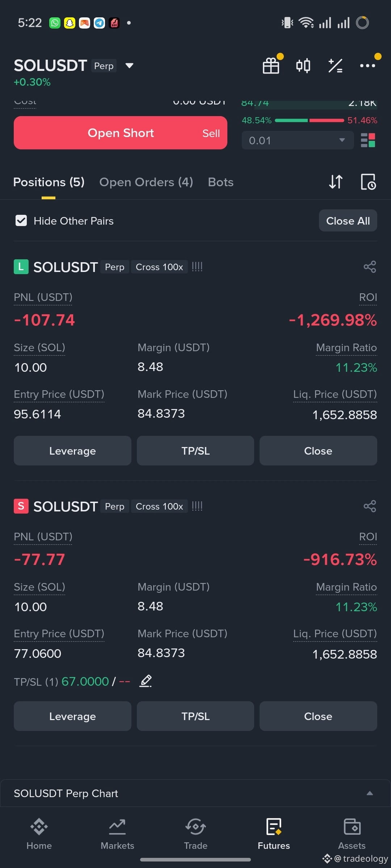Open the futures calculator icon

tap(335, 66)
